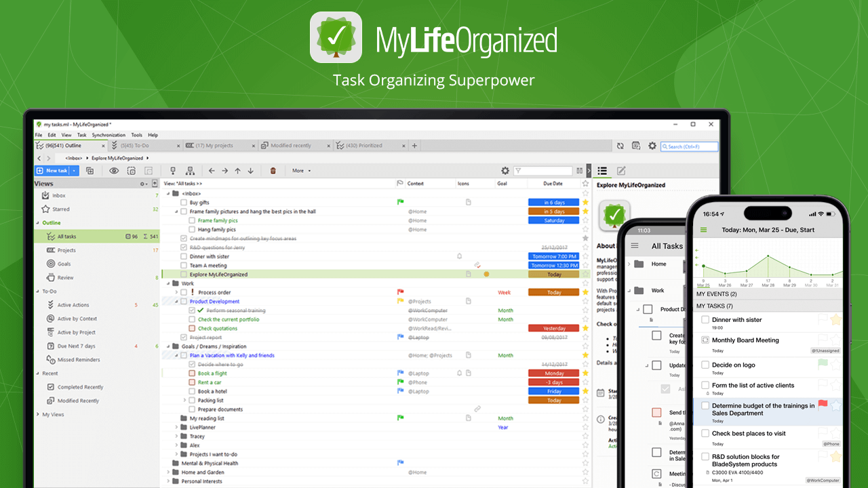Click the New task button
Image resolution: width=868 pixels, height=488 pixels.
[52, 171]
